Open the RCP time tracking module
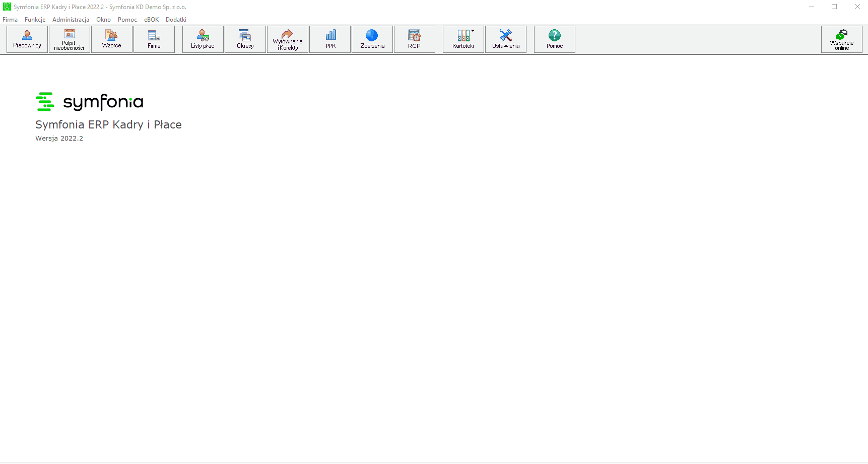Image resolution: width=868 pixels, height=464 pixels. click(x=415, y=39)
